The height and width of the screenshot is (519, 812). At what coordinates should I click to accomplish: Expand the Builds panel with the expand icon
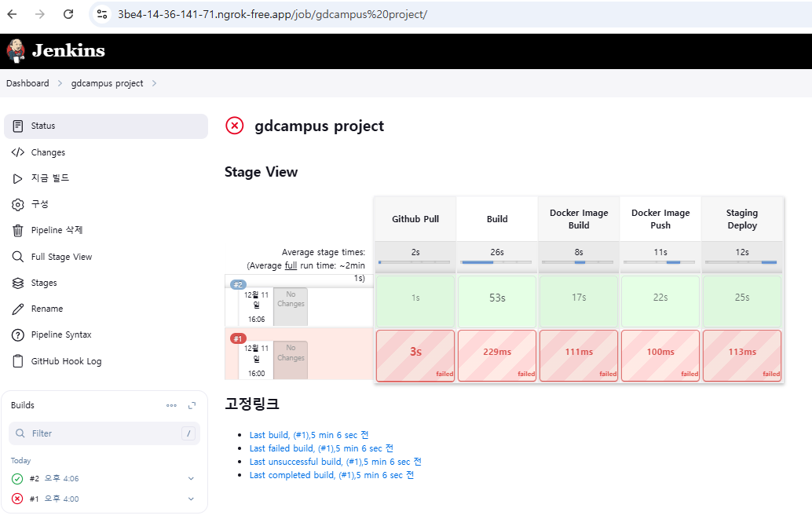click(x=192, y=406)
